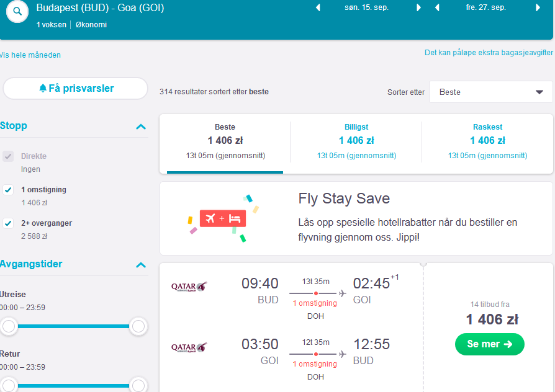Screen dimensions: 555x392
Task: Click the outbound Qatar Airways logo
Action: click(x=189, y=287)
